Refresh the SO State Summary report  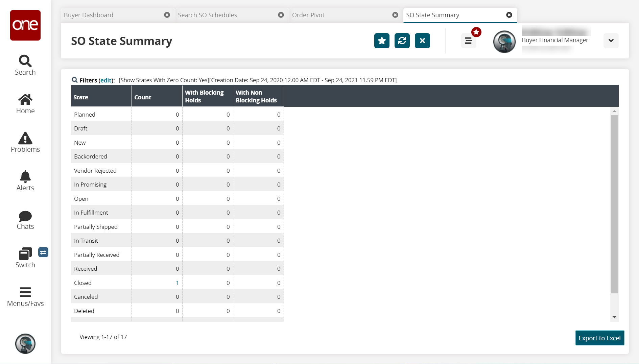point(402,41)
